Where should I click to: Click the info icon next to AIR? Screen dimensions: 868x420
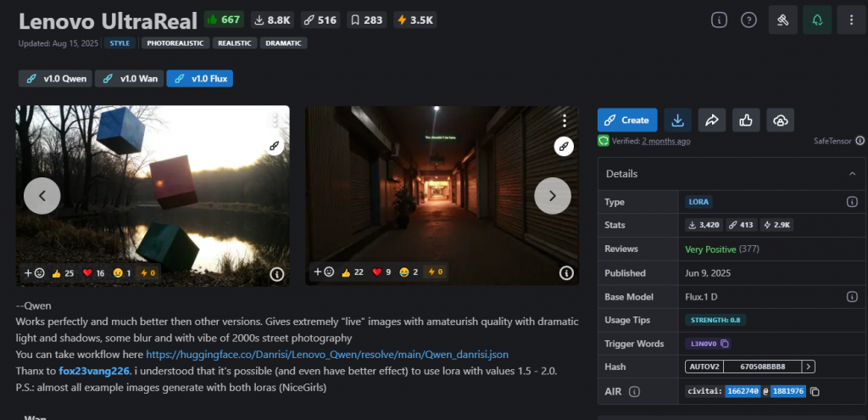(x=634, y=392)
